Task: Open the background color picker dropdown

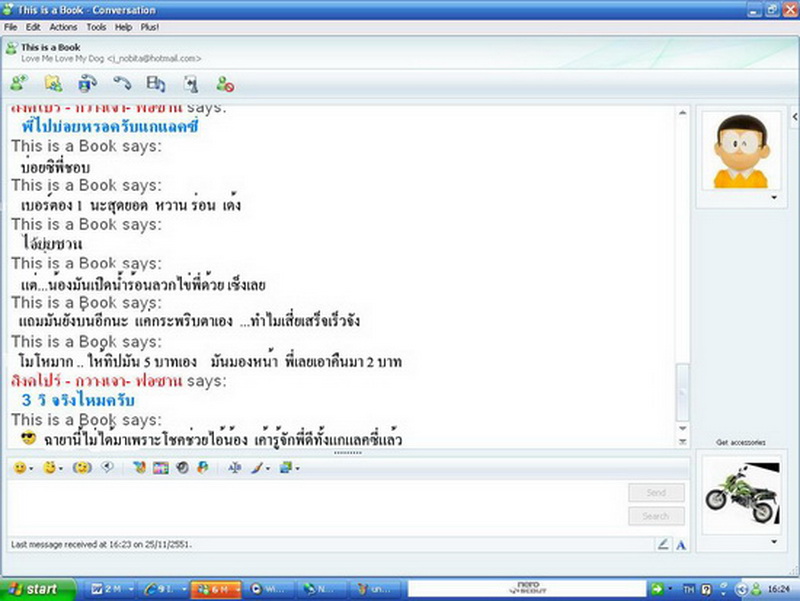Action: [x=297, y=468]
